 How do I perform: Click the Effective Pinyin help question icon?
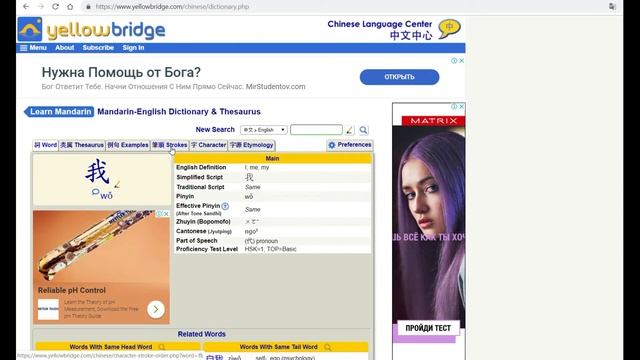(225, 206)
